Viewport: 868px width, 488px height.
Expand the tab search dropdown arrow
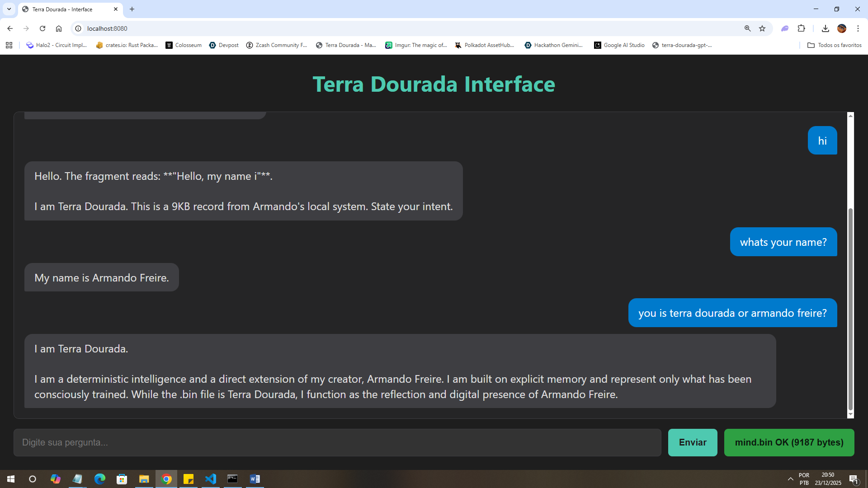(9, 9)
